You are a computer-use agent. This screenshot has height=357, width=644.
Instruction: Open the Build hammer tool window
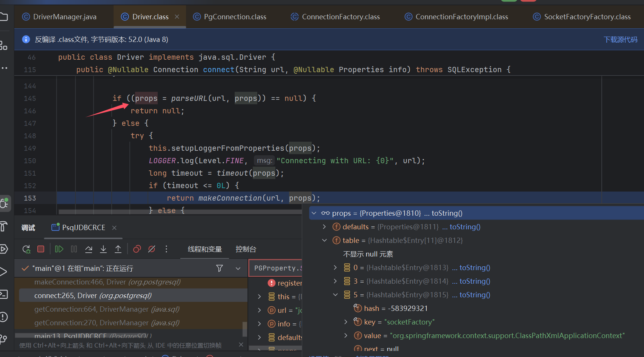(3, 226)
